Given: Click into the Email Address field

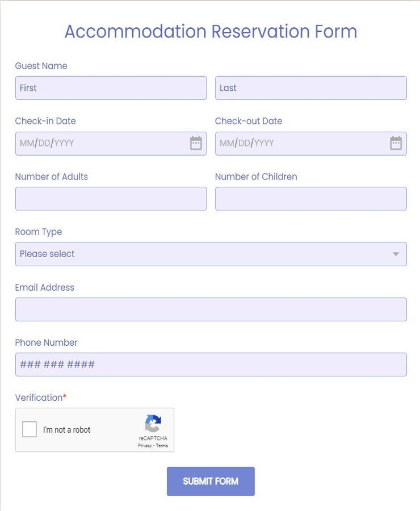Looking at the screenshot, I should click(x=211, y=309).
